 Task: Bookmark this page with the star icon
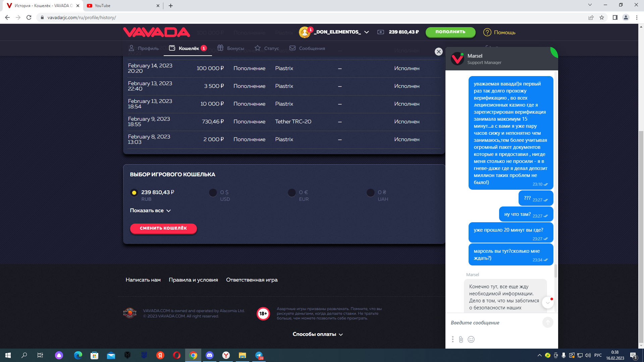point(602,17)
